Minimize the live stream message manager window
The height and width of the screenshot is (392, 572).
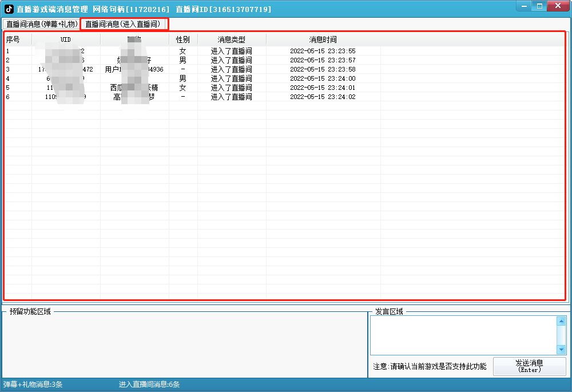tap(525, 6)
